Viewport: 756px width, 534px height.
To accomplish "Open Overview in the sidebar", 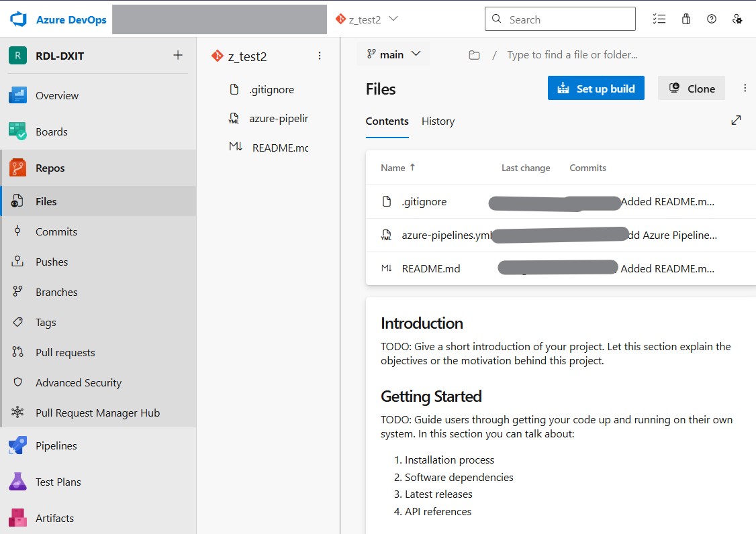I will pos(98,95).
